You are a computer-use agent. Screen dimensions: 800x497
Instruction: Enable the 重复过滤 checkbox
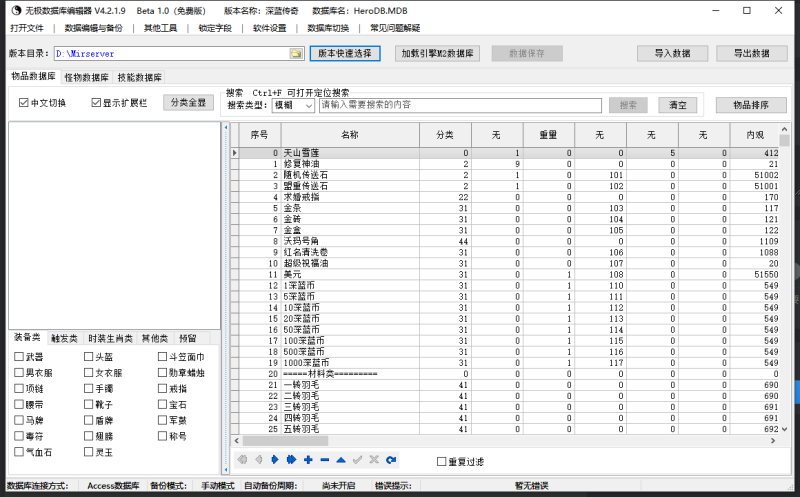[442, 461]
